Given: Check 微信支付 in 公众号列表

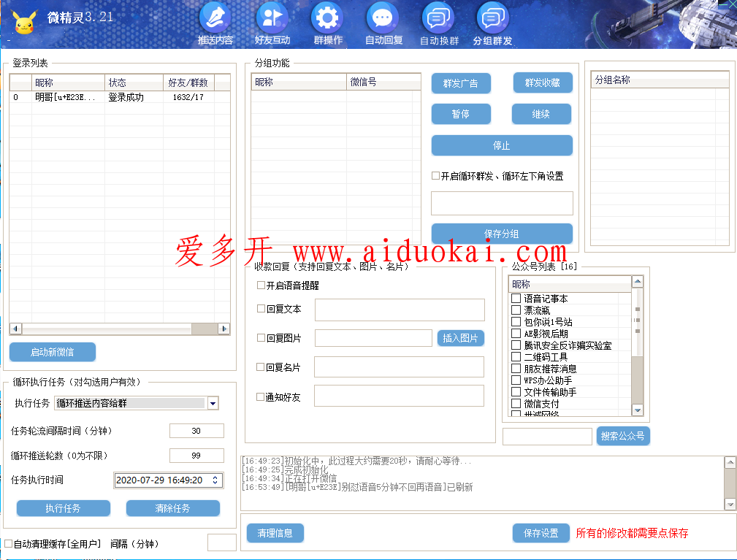Looking at the screenshot, I should (516, 404).
